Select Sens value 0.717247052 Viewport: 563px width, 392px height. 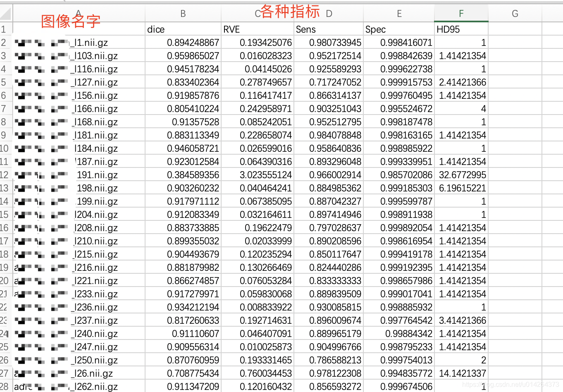329,82
